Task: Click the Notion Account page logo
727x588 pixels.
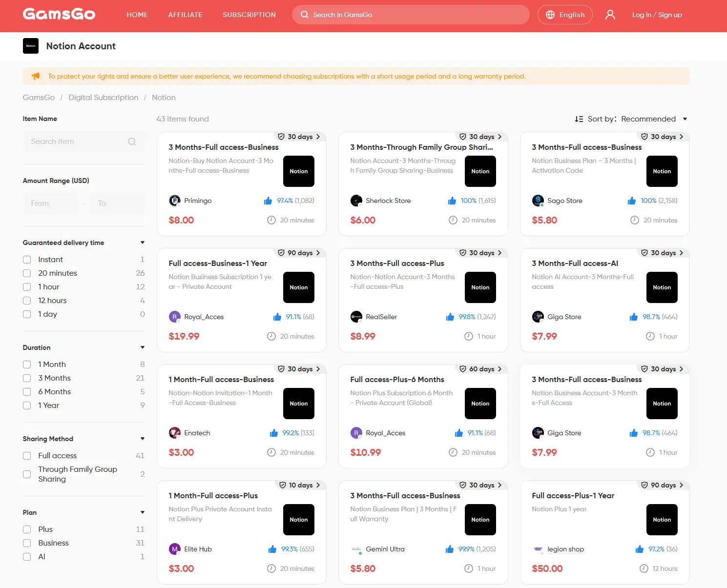Action: [31, 46]
